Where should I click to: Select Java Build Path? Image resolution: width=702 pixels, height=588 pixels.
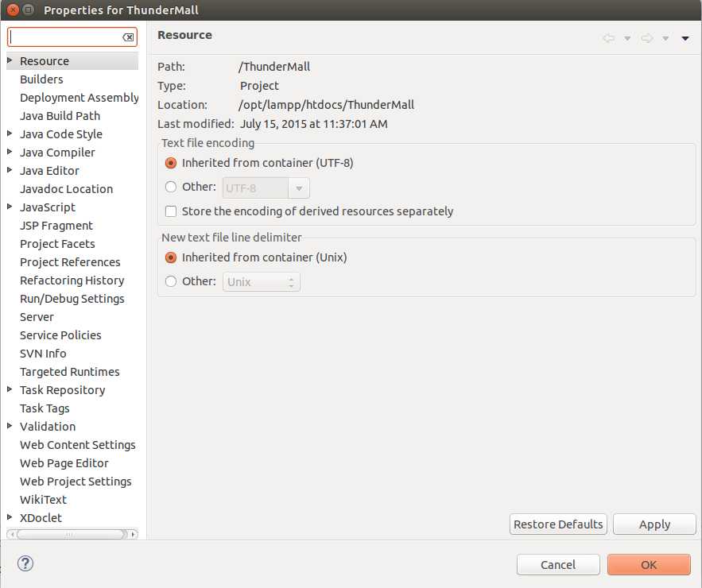pyautogui.click(x=60, y=116)
